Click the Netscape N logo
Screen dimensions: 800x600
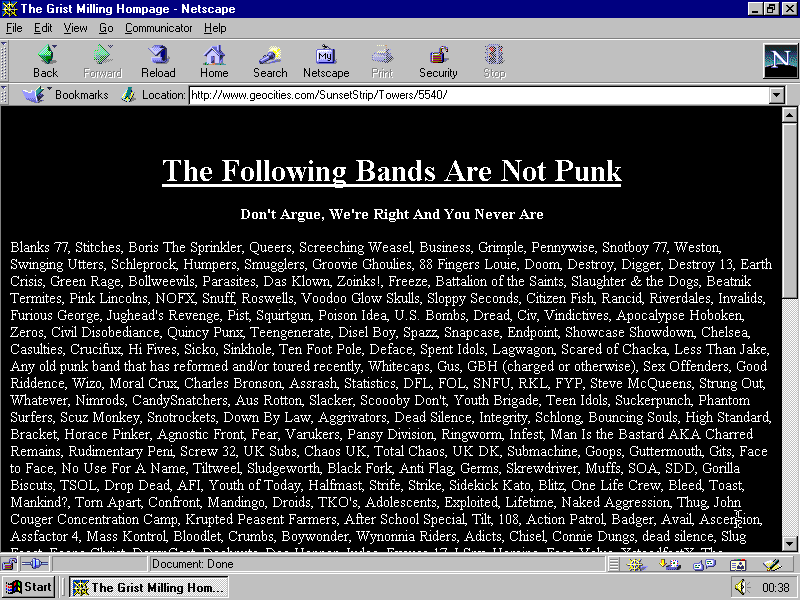point(778,62)
